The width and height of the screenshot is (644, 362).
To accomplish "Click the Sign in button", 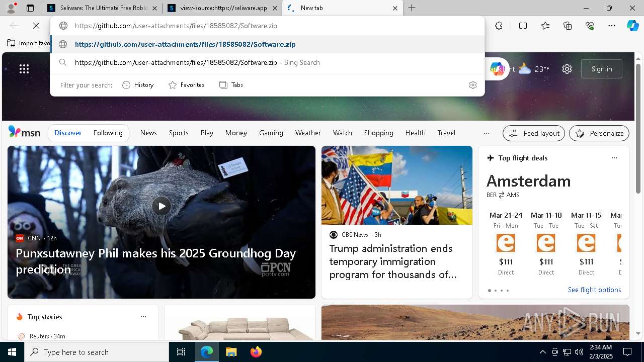I will pos(602,69).
